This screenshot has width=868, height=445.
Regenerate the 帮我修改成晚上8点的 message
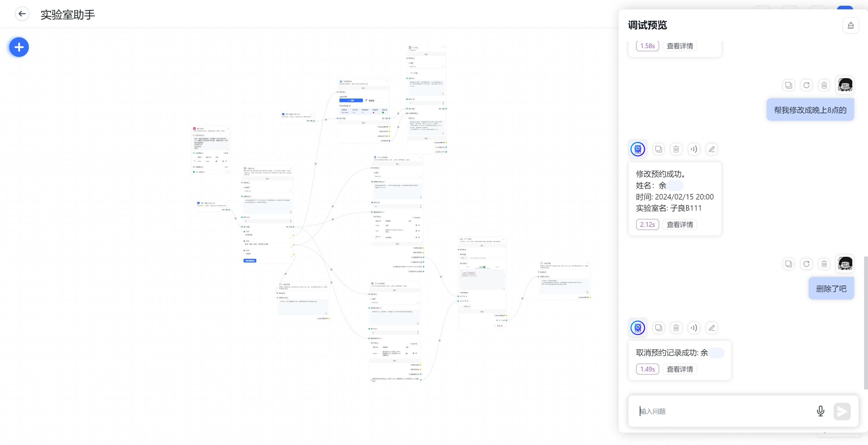[806, 85]
